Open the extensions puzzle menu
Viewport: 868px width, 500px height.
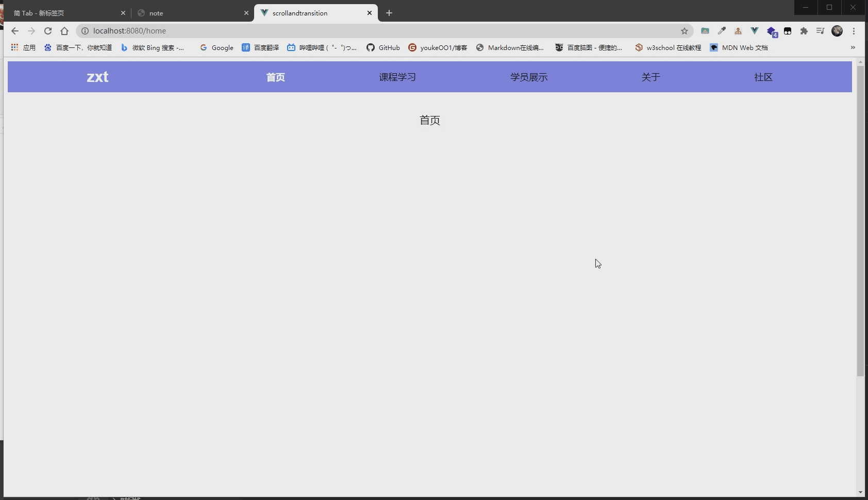click(x=804, y=31)
